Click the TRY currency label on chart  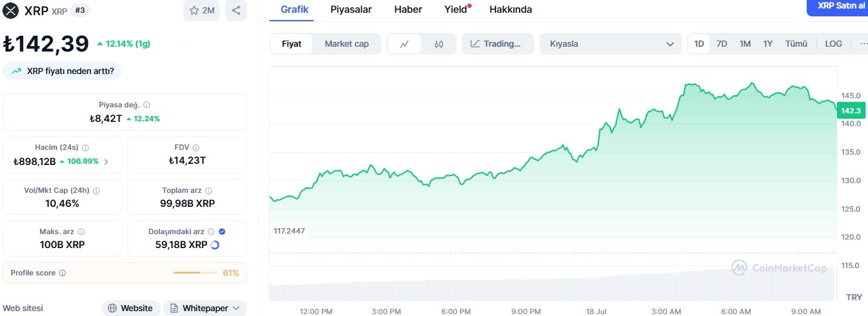click(854, 297)
